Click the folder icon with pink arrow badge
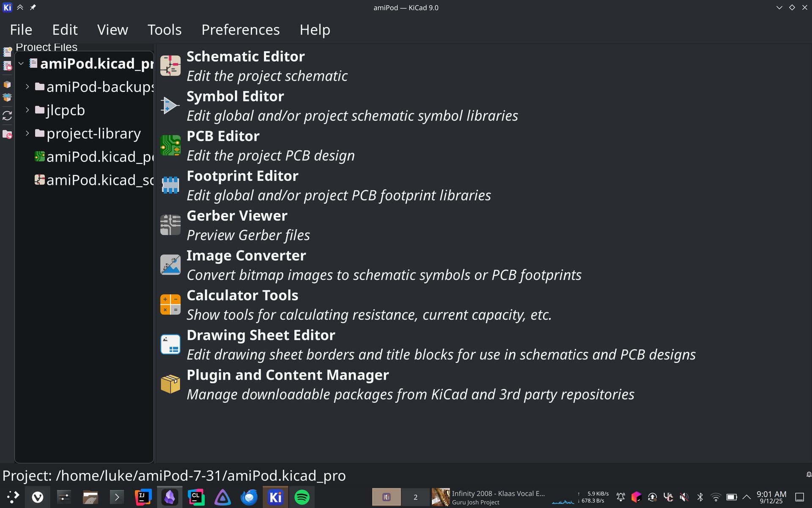Screen dimensions: 812x508 (x=7, y=134)
